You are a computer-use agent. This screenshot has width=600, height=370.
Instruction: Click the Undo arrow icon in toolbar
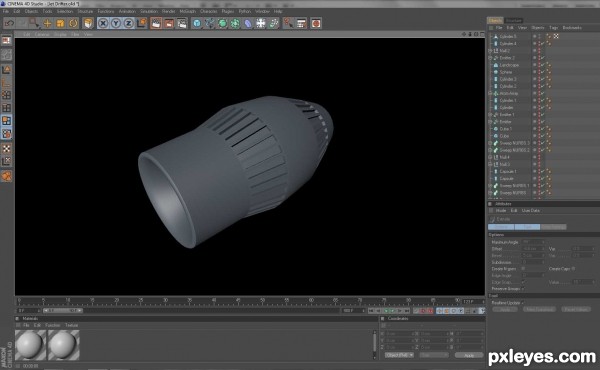click(x=9, y=23)
